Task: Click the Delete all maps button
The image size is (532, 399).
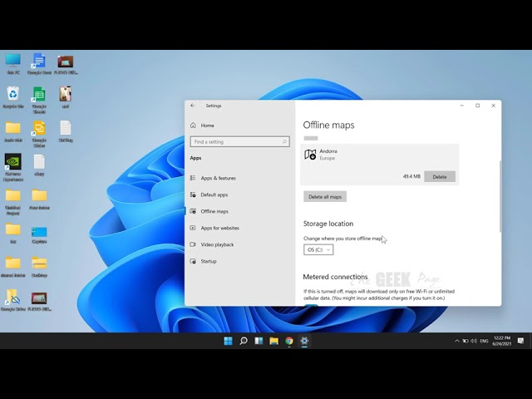Action: 325,197
